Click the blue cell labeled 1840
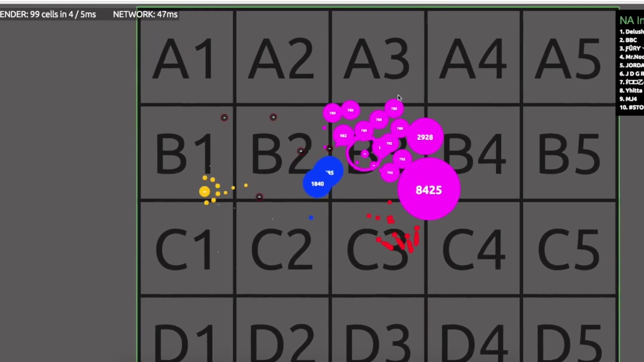644x362 pixels. click(x=317, y=184)
